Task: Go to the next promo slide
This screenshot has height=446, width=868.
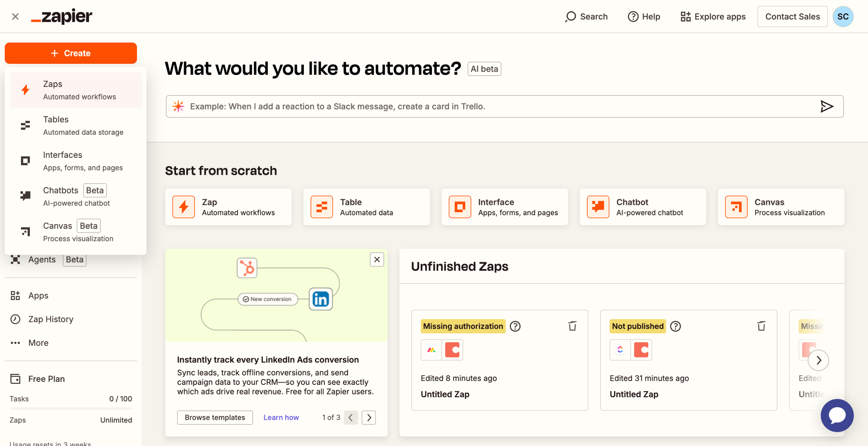Action: pos(369,417)
